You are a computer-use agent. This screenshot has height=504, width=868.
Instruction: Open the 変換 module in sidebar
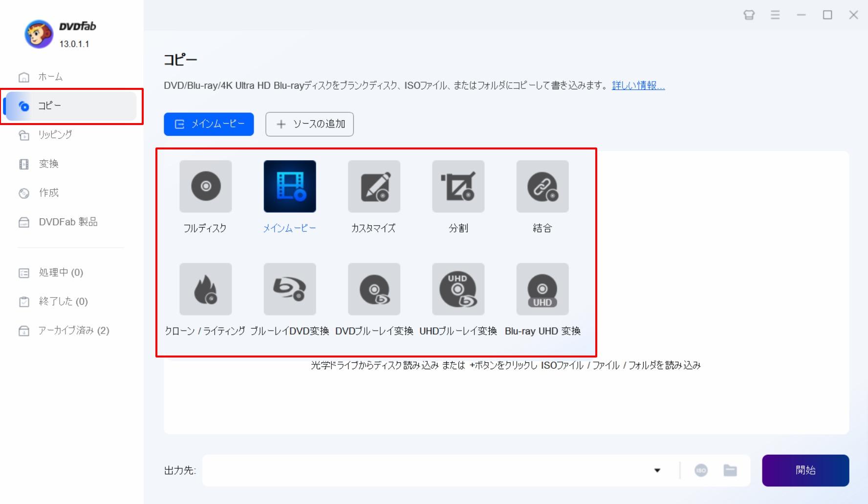pos(71,164)
